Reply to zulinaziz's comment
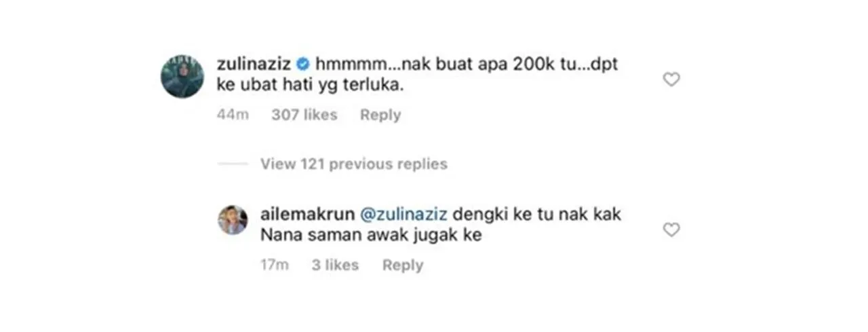This screenshot has width=868, height=332. [380, 115]
